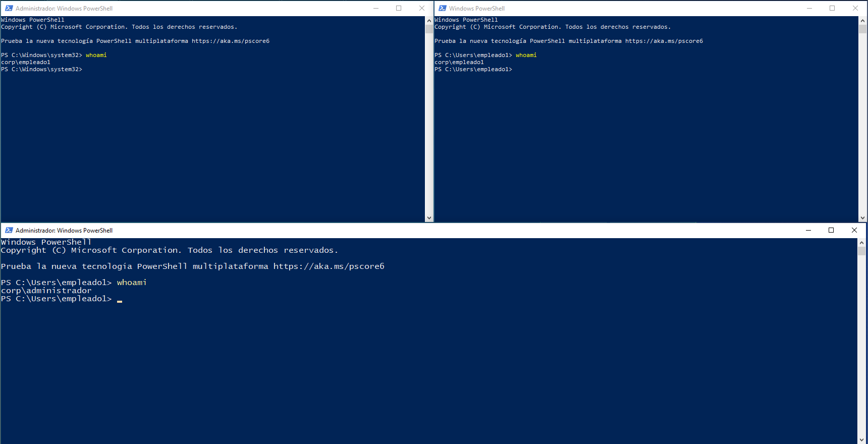
Task: Click last 'PS C:\Windows\system32>' prompt in top-left window
Action: [41, 70]
